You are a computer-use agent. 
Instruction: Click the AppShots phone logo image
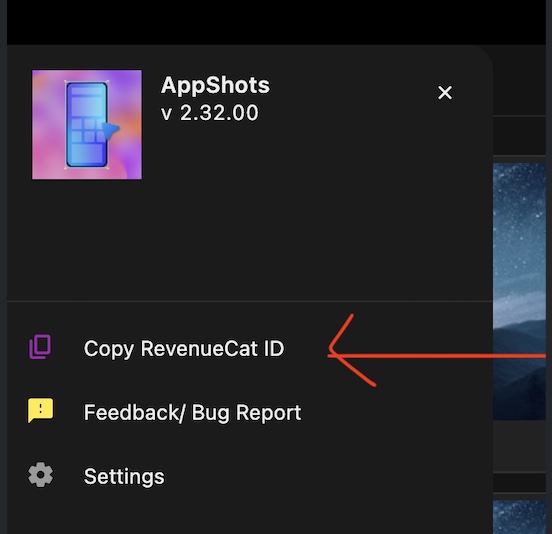[x=87, y=125]
